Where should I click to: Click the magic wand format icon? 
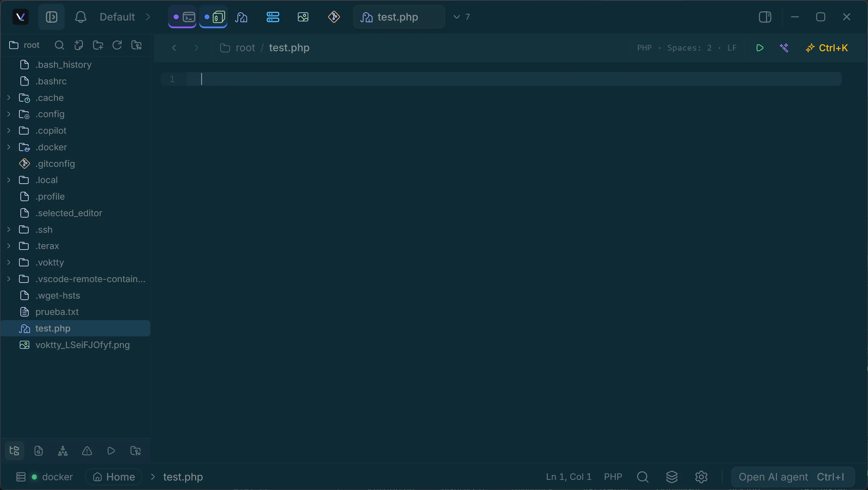point(784,48)
